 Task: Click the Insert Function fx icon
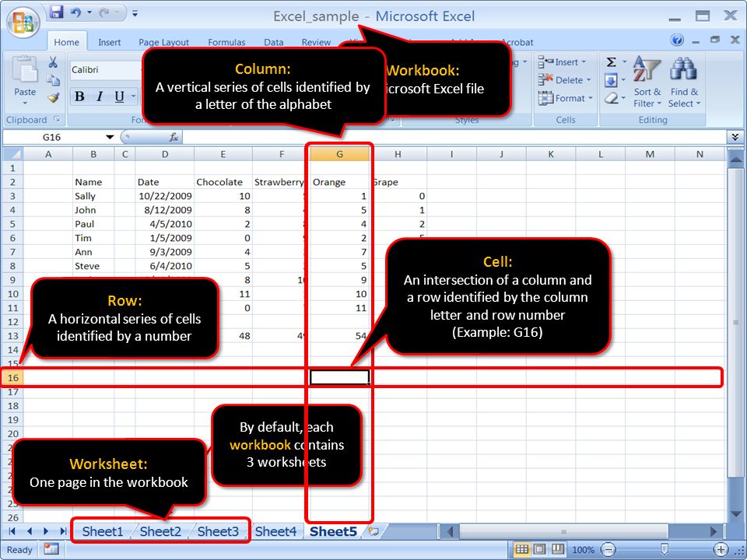tap(174, 137)
